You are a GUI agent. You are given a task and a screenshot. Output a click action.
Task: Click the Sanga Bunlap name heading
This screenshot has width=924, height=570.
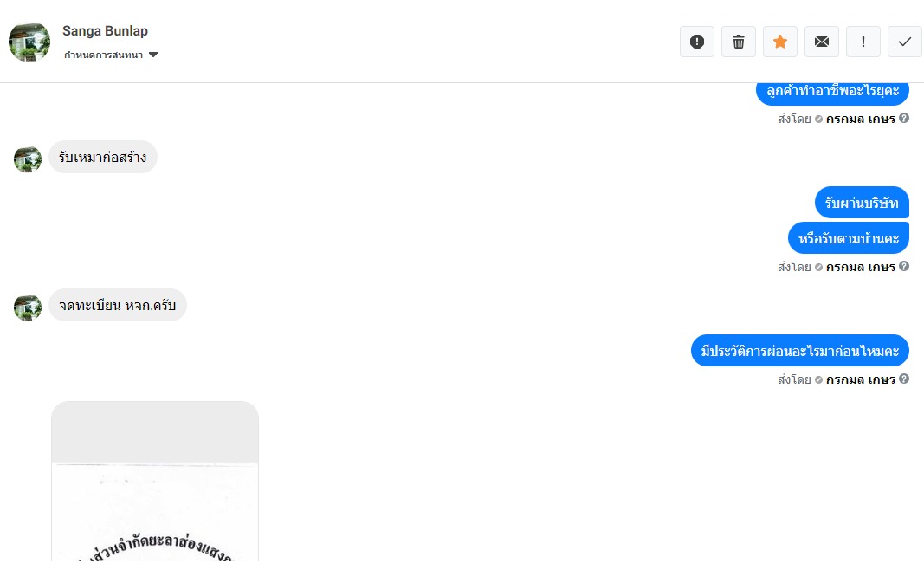[105, 30]
